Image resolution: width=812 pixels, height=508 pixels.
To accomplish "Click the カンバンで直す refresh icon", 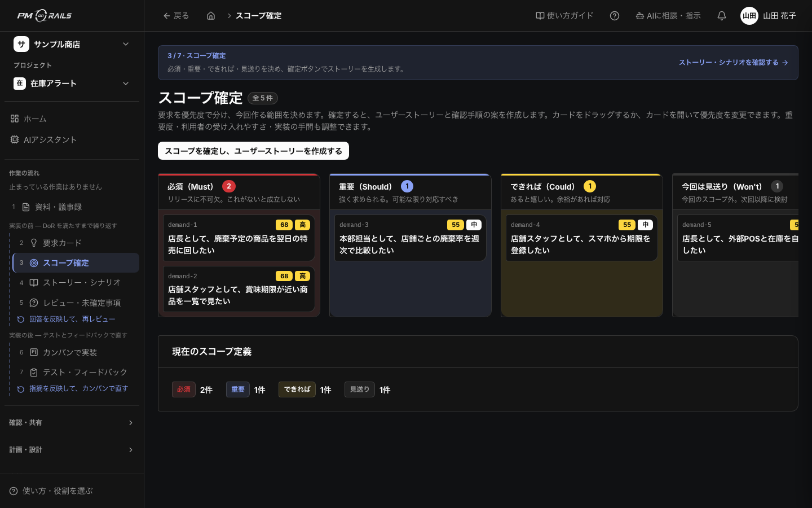I will click(21, 389).
